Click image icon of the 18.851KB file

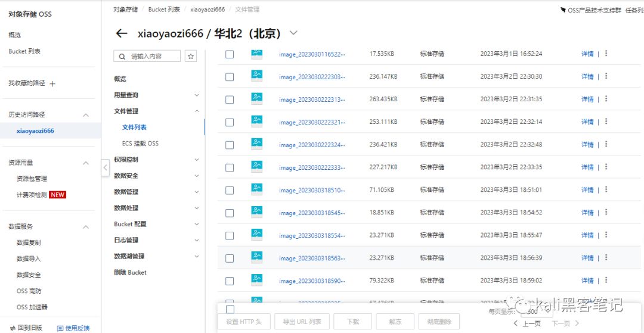tap(256, 213)
